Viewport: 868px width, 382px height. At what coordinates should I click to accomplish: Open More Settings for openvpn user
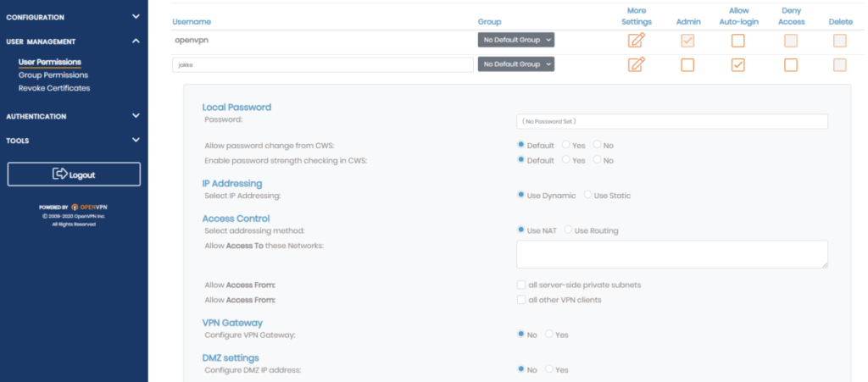(637, 40)
